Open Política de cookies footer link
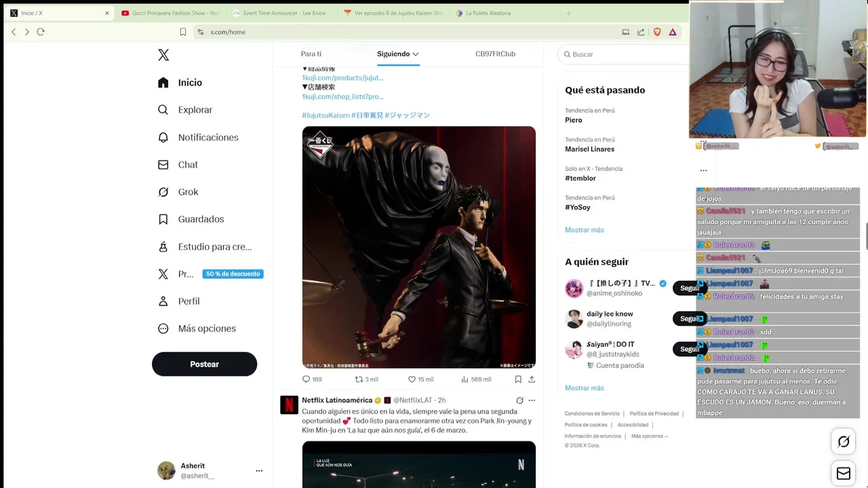 [586, 425]
